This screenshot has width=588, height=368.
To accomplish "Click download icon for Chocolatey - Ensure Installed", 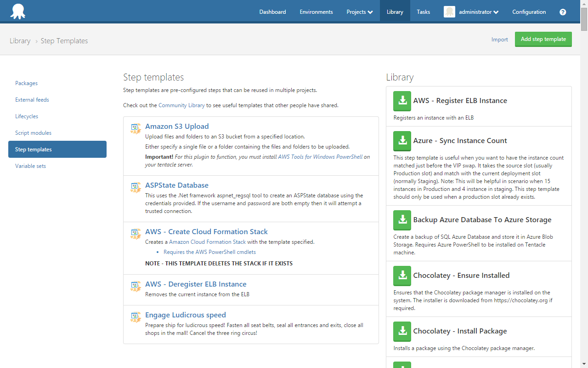I will coord(402,276).
